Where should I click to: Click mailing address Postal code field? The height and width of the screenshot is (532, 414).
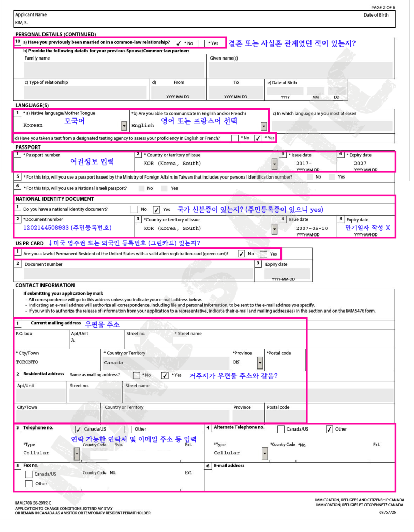click(285, 363)
